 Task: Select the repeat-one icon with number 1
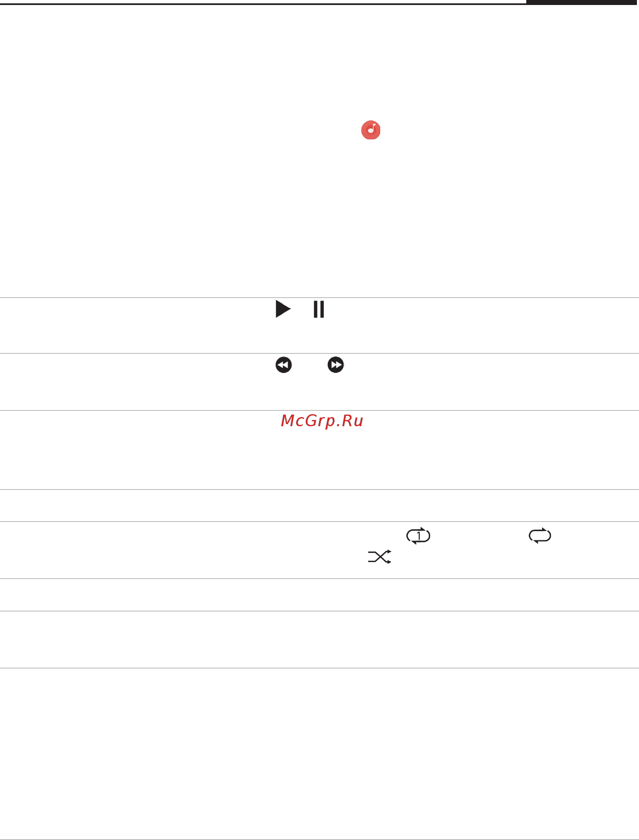click(418, 536)
